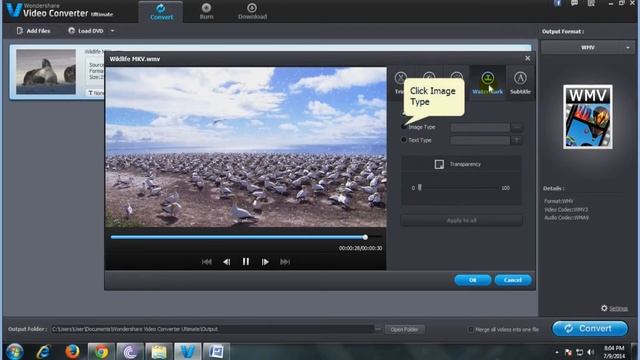Click the Facebook icon in the title bar
This screenshot has width=640, height=360.
(557, 3)
